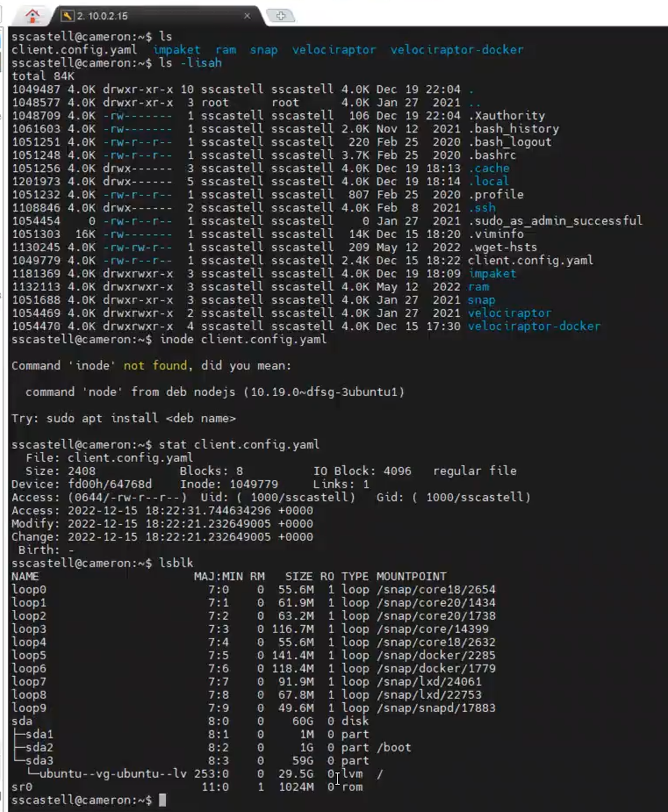Image resolution: width=668 pixels, height=812 pixels.
Task: Click the terminal cursor at the last prompt
Action: (162, 800)
